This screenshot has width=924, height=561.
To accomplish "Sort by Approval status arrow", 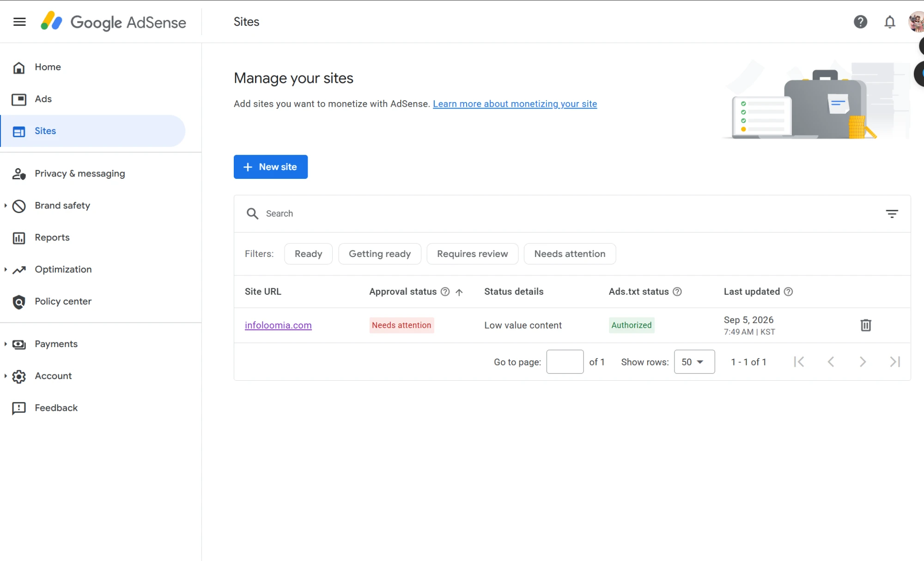I will [459, 292].
